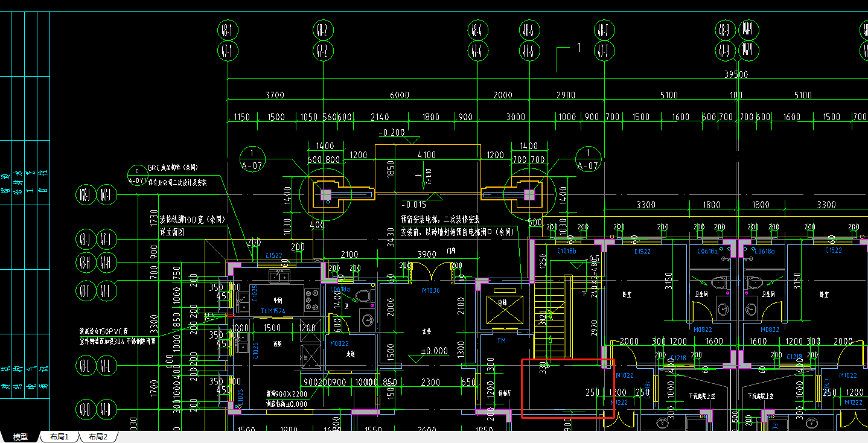Image resolution: width=868 pixels, height=443 pixels.
Task: Select the TLM1524 door label
Action: (272, 311)
